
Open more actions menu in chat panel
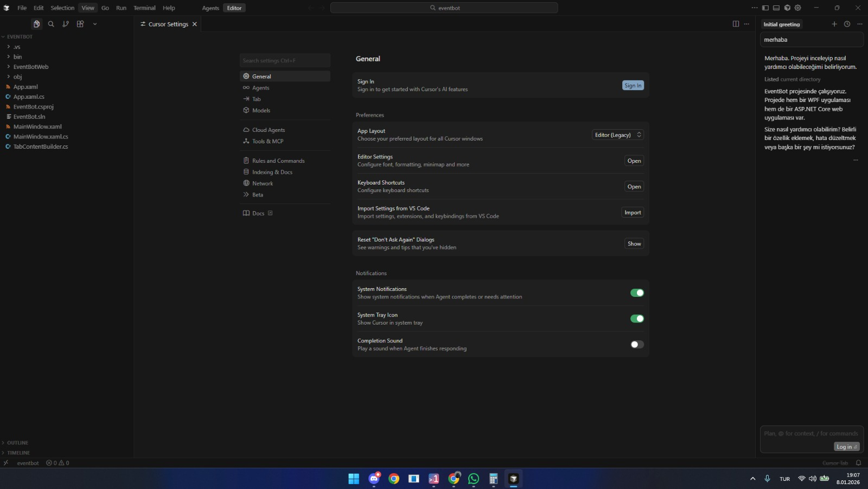tap(859, 24)
